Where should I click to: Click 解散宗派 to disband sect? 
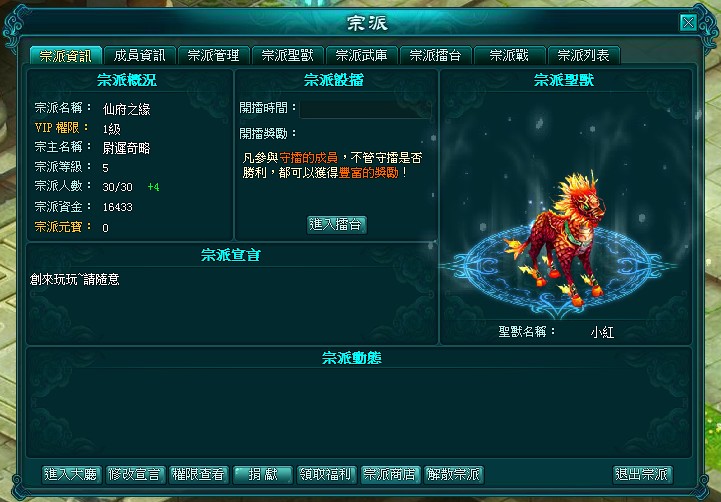pyautogui.click(x=453, y=474)
